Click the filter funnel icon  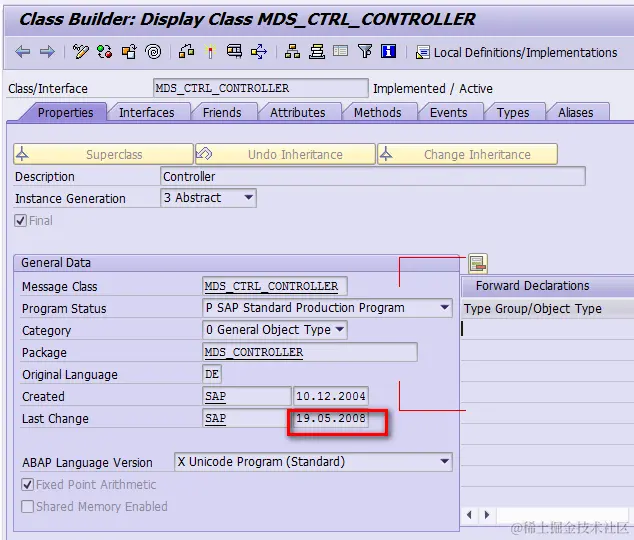(365, 51)
